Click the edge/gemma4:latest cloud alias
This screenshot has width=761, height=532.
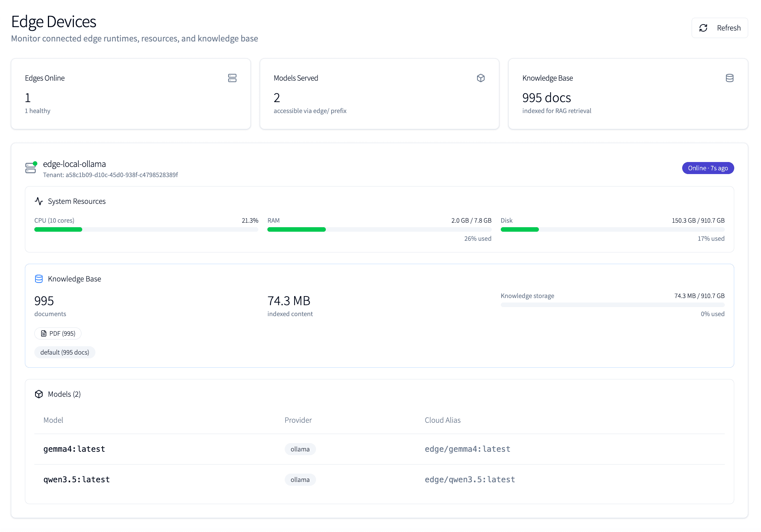468,449
